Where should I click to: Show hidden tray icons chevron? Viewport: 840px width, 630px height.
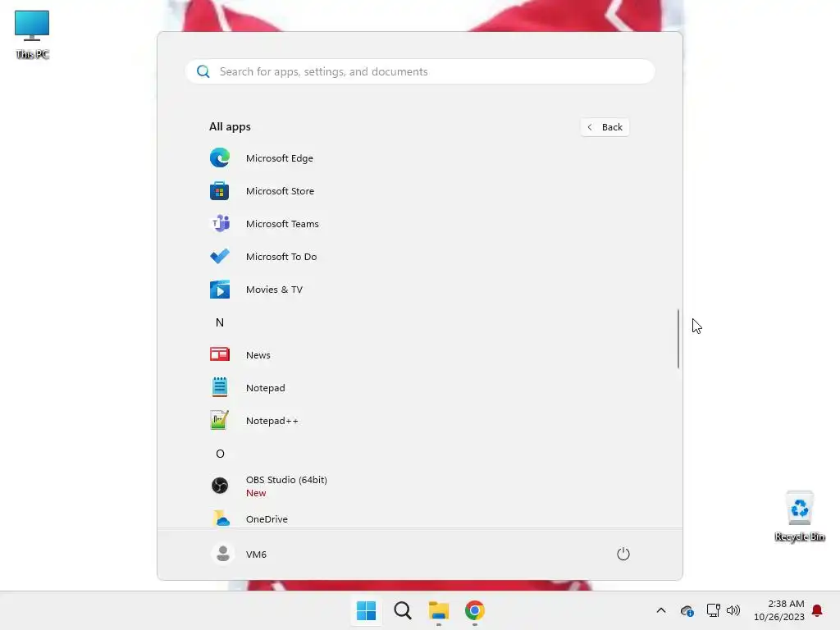(661, 610)
